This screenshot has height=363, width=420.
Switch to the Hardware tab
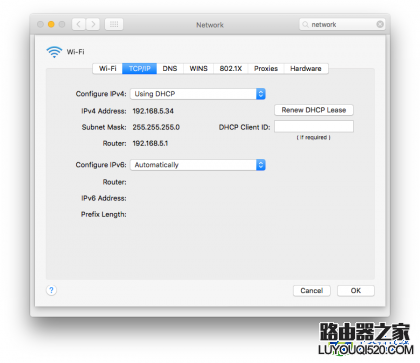306,69
